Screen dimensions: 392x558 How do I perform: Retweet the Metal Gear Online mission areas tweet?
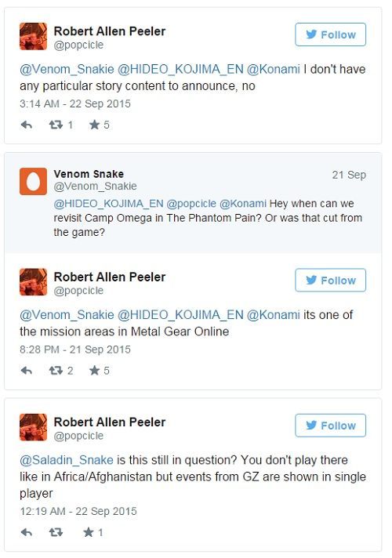(x=56, y=371)
